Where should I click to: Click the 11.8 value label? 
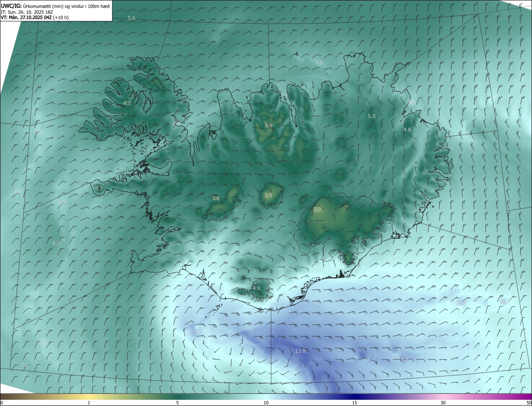pos(404,360)
